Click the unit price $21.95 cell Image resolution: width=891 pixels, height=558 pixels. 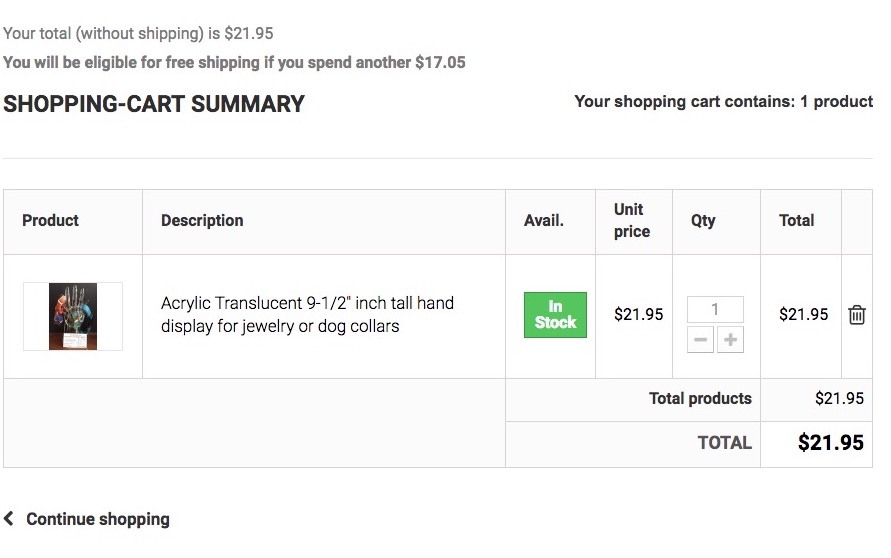639,314
